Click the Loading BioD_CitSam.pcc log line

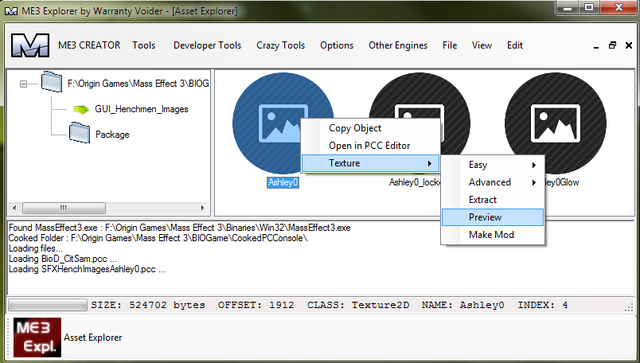pos(63,259)
